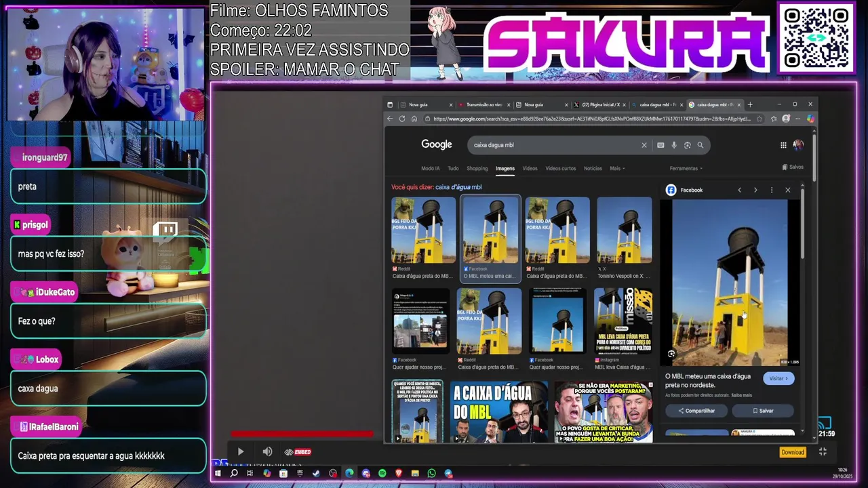Click the Google results page scrollbar
Viewport: 868px width, 488px height.
tap(813, 157)
